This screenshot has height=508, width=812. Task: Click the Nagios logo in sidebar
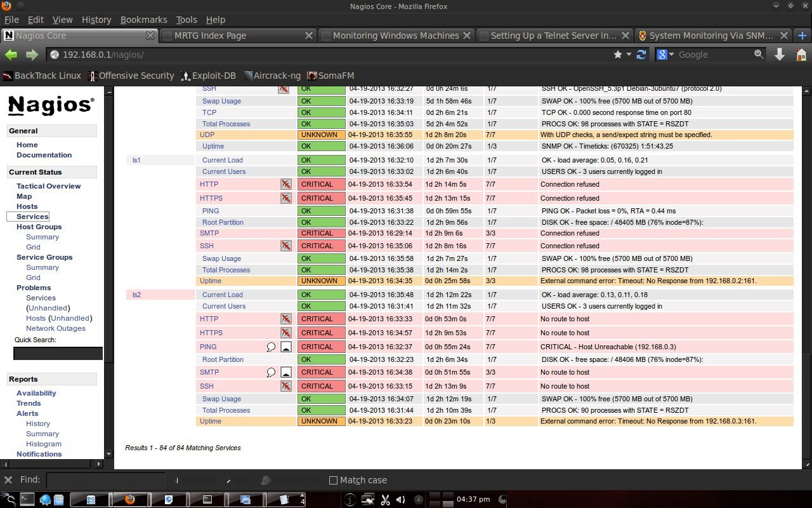(x=51, y=105)
